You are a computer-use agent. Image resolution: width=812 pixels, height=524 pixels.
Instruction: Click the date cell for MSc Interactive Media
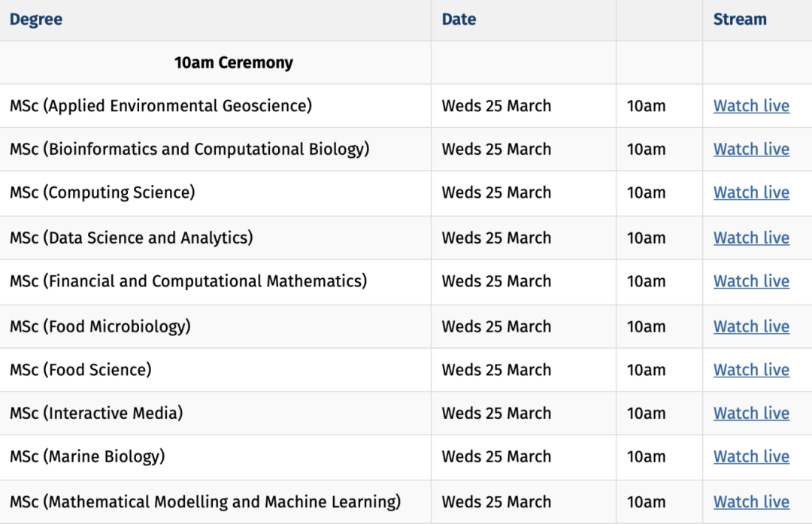point(496,413)
